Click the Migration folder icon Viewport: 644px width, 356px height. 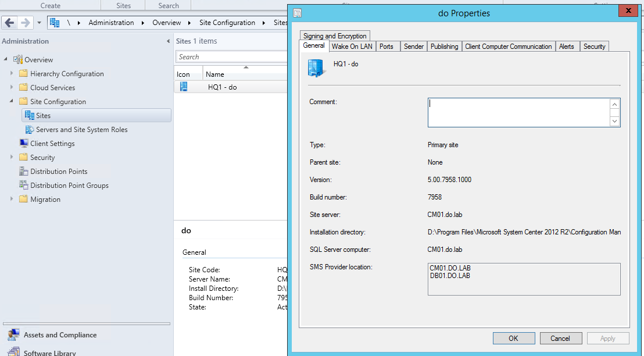(23, 200)
